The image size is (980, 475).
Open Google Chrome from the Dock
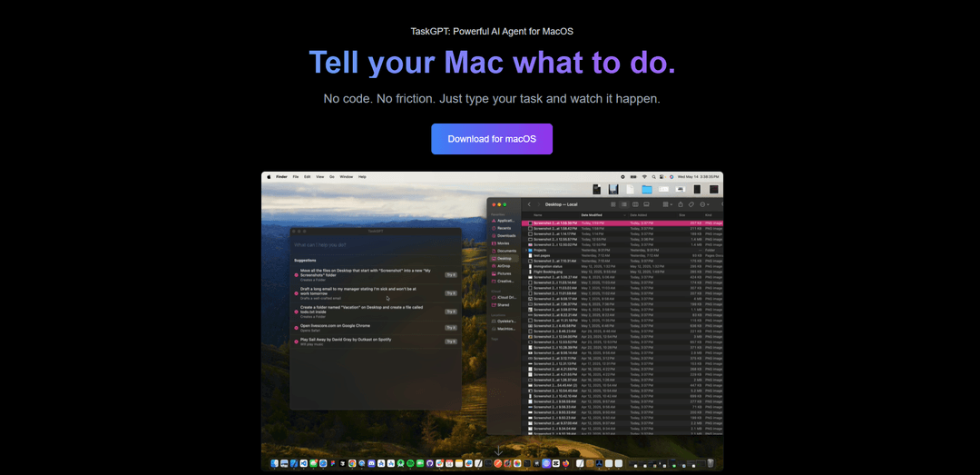[352, 464]
